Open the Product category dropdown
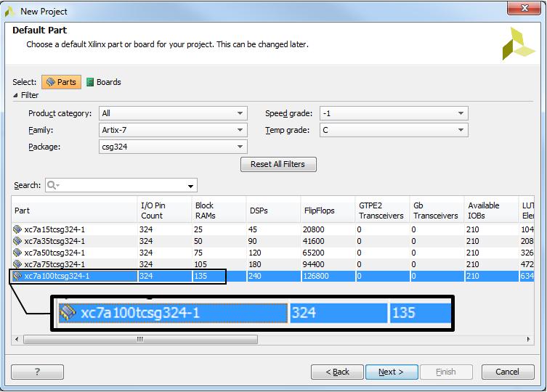Viewport: 547px width, 392px height. pyautogui.click(x=173, y=113)
